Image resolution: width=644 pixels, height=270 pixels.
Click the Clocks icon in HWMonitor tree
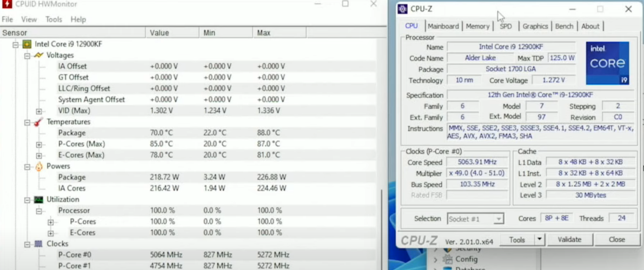point(38,244)
